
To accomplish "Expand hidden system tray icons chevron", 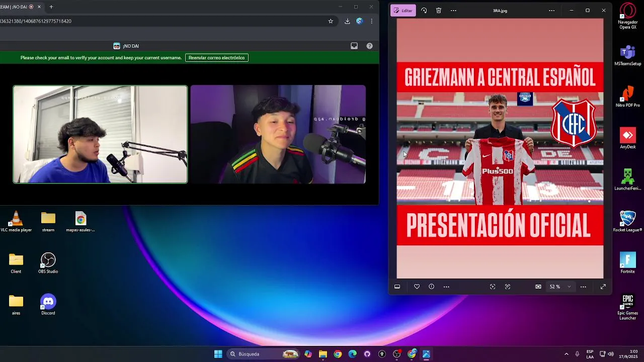I will click(567, 354).
